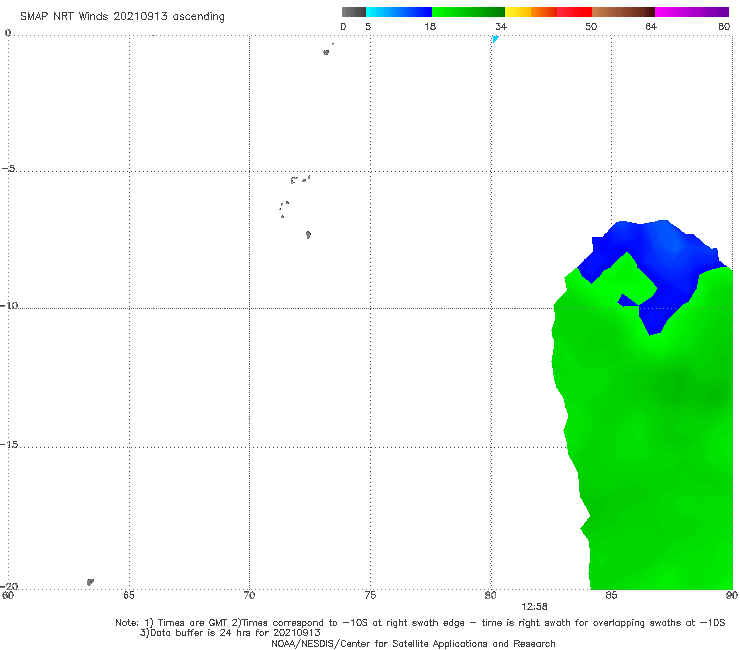Screen dimensions: 740x650
Task: Click the latitude axis label '-20'
Action: [9, 586]
